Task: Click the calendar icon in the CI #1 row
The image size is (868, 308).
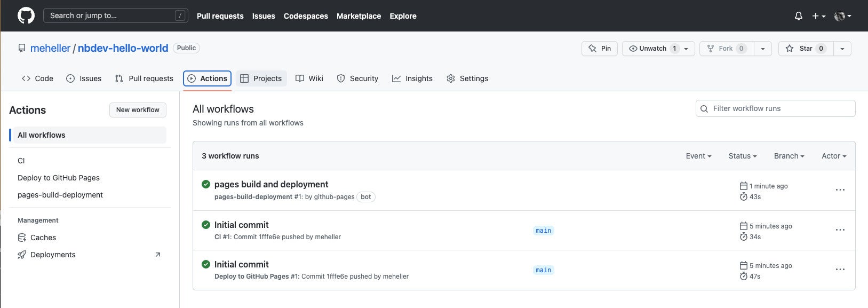Action: coord(744,226)
